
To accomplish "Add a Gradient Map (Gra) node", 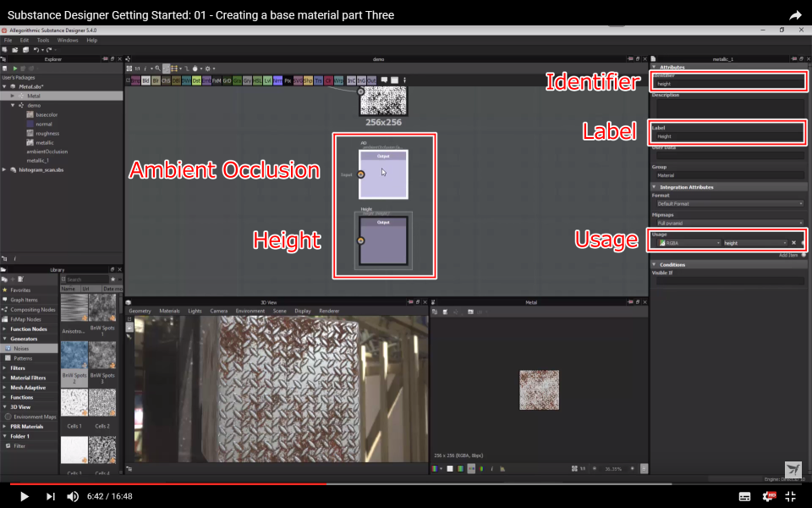I will click(237, 80).
